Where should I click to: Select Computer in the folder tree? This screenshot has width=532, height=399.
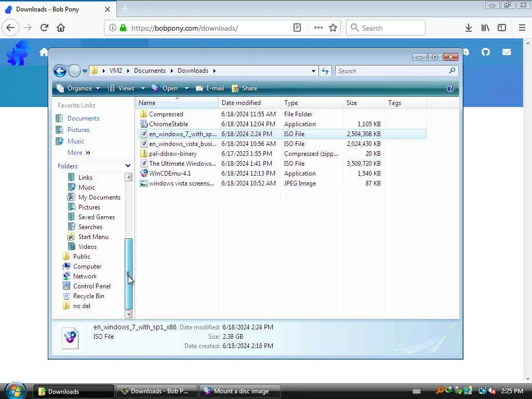tap(87, 267)
